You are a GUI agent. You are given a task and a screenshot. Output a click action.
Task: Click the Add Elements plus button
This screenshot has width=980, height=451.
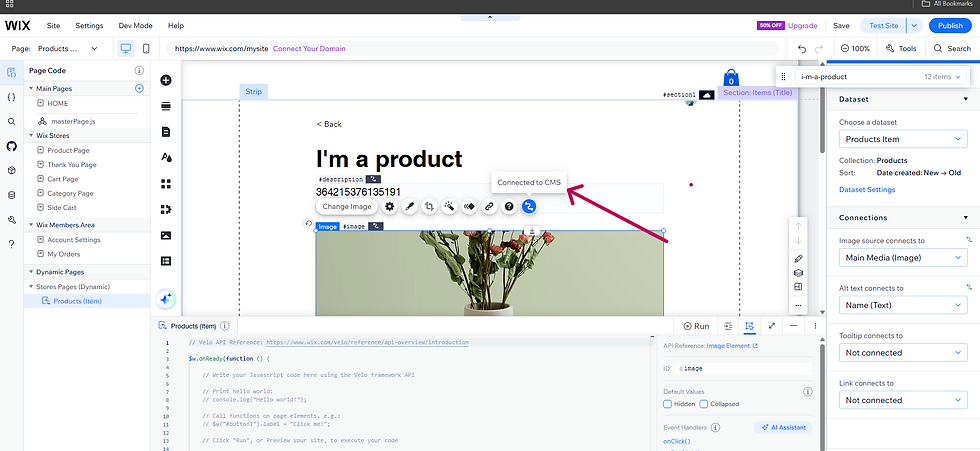tap(166, 80)
